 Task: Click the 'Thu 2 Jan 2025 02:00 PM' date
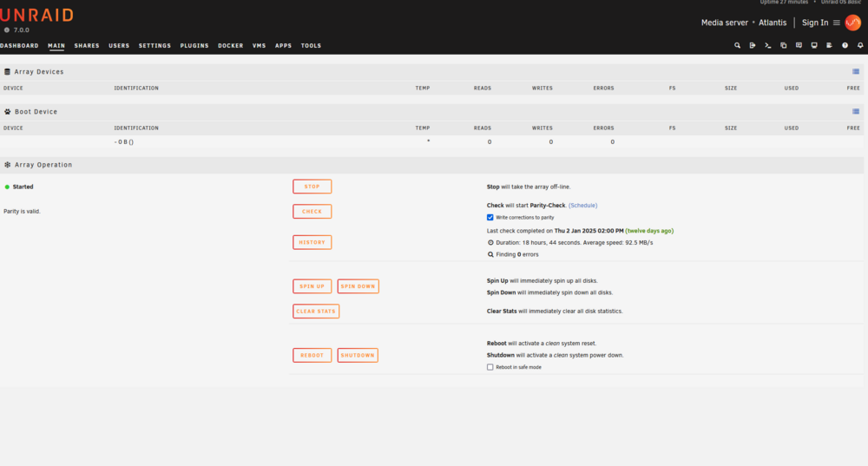tap(589, 231)
